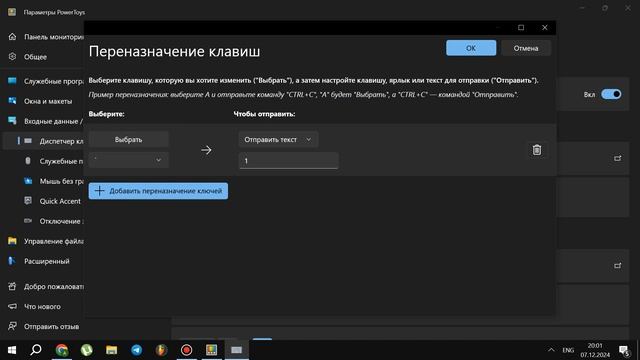Click the upper open-in-new-window icon in settings
Image resolution: width=640 pixels, height=360 pixels.
click(618, 158)
